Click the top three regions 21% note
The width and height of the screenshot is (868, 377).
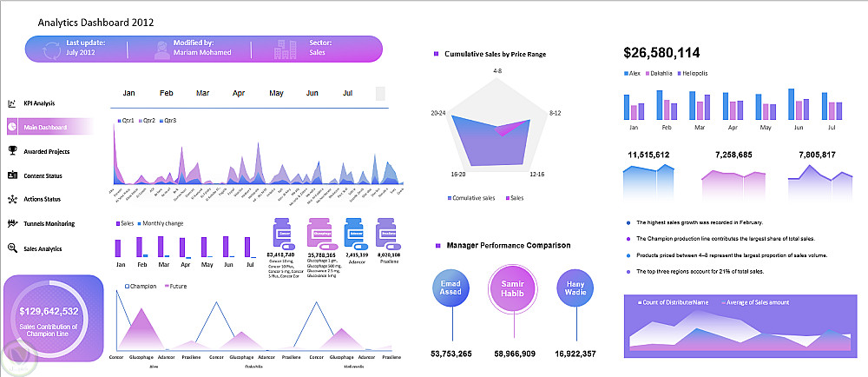(700, 272)
